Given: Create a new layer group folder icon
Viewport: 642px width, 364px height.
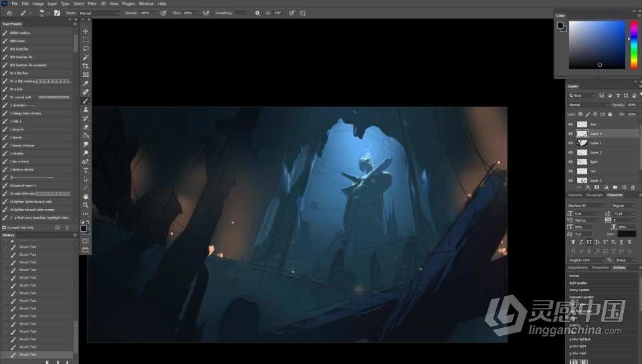Looking at the screenshot, I should pyautogui.click(x=615, y=187).
